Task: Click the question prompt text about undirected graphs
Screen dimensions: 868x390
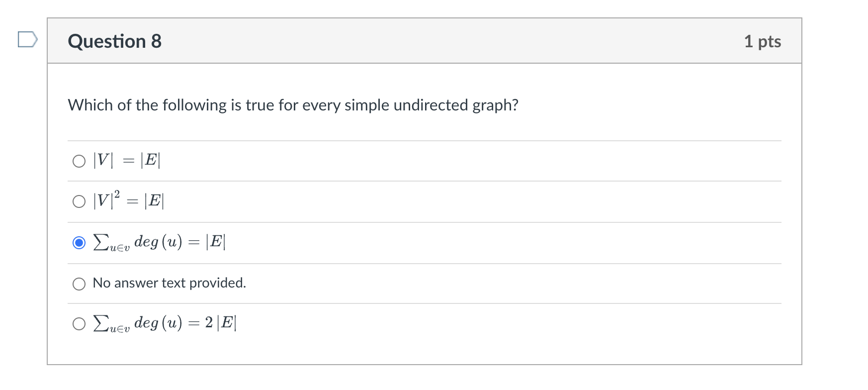Action: click(293, 105)
